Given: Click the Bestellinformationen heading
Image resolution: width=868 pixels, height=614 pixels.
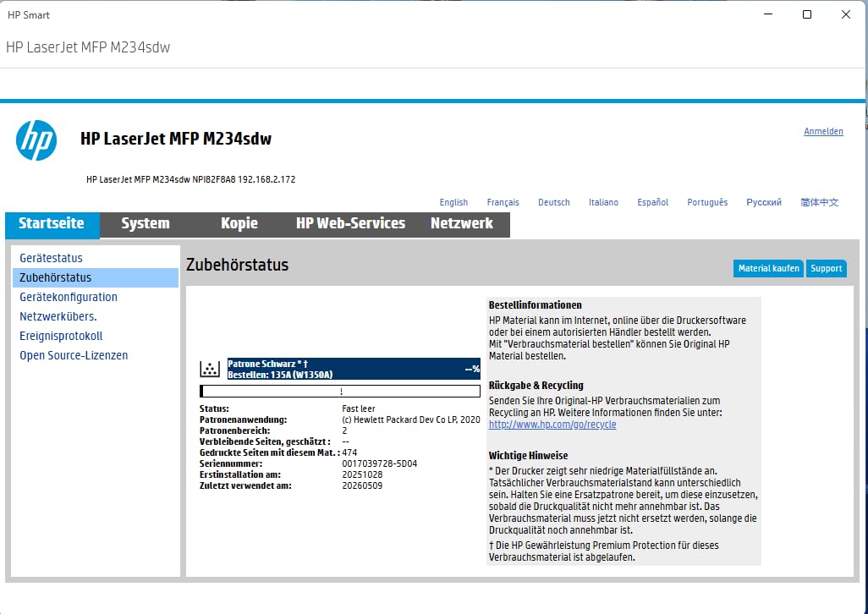Looking at the screenshot, I should 536,304.
